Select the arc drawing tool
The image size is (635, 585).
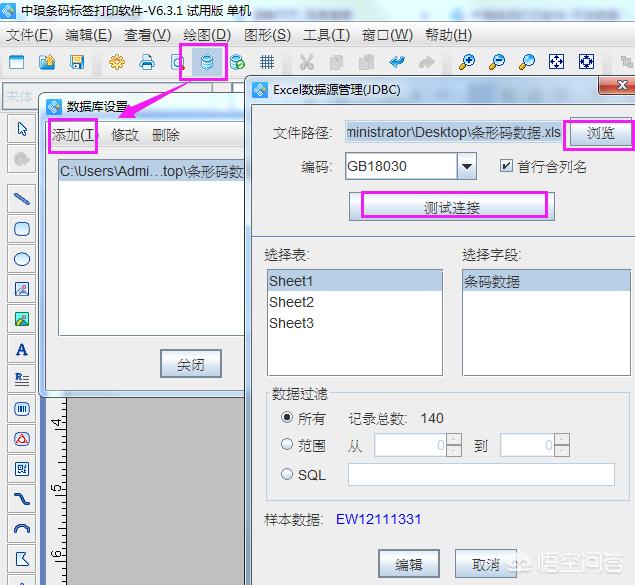(22, 529)
